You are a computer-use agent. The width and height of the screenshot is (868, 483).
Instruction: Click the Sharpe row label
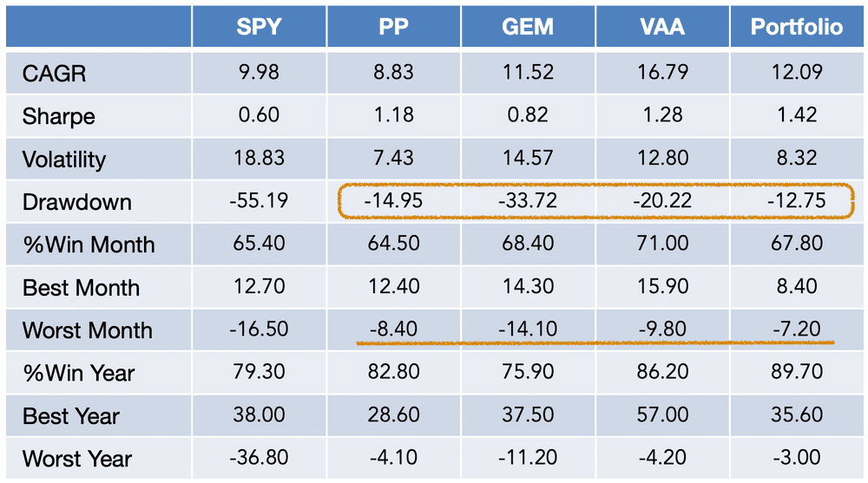point(59,117)
